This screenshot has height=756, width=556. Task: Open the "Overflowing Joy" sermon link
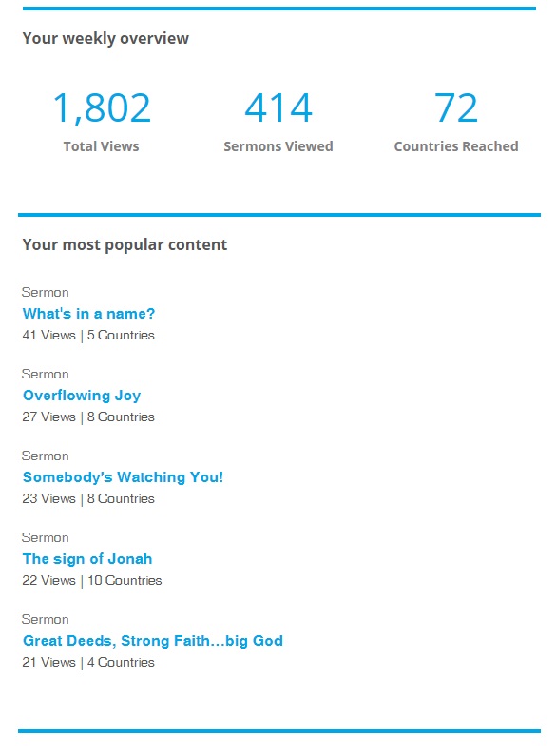coord(82,396)
